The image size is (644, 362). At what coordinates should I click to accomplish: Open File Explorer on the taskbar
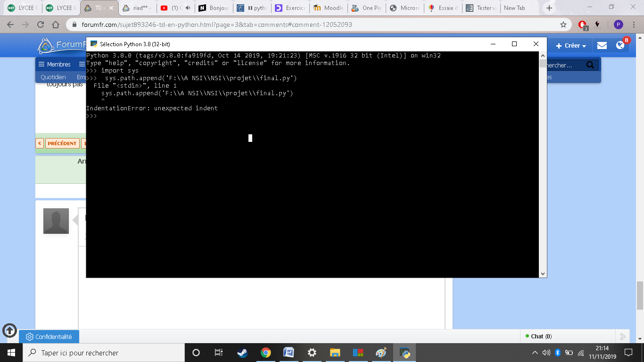(335, 353)
